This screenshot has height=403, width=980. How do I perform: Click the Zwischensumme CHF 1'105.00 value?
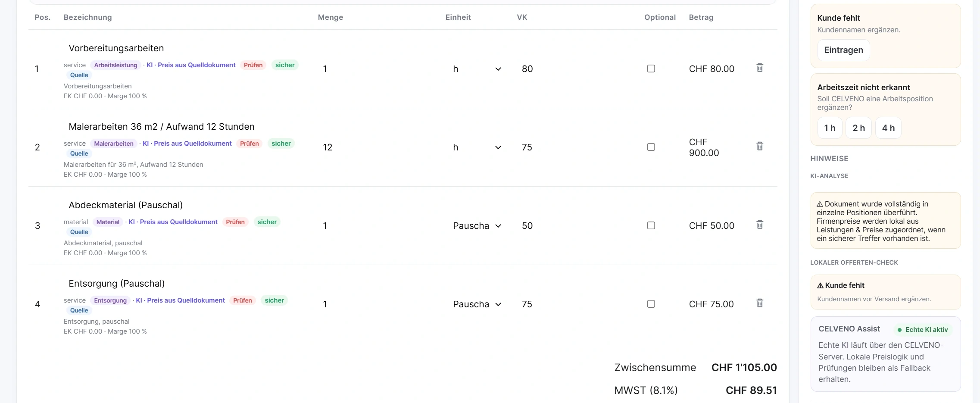[744, 368]
